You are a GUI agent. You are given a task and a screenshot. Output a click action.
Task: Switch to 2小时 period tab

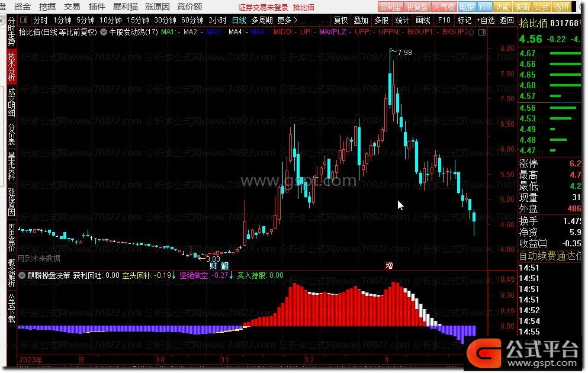click(x=217, y=20)
